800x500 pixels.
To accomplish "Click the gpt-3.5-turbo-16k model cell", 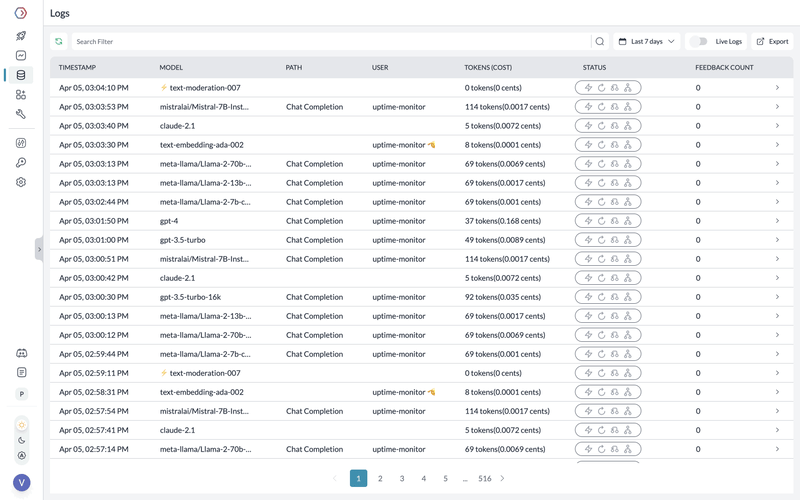I will [x=190, y=297].
